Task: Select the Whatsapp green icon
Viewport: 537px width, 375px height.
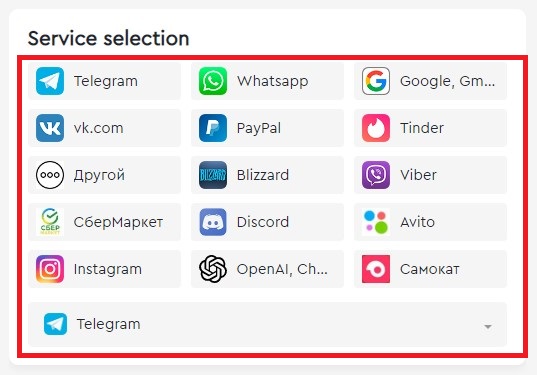Action: click(213, 81)
